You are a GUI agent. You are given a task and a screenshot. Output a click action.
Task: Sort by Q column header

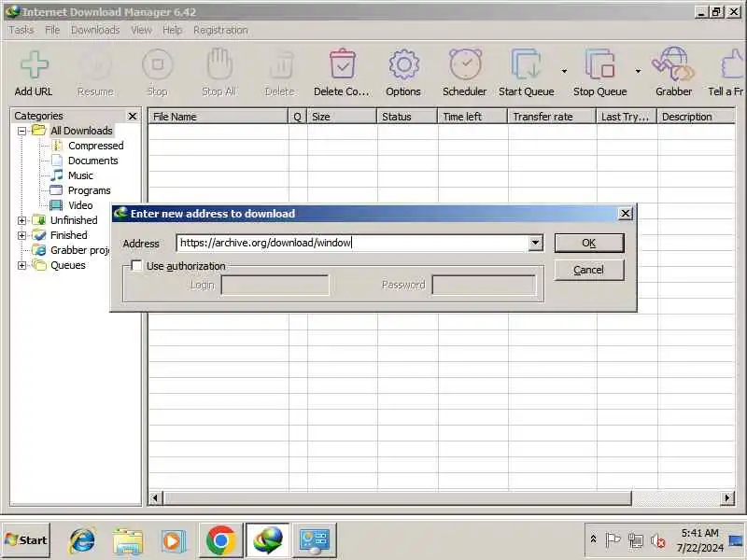[298, 117]
